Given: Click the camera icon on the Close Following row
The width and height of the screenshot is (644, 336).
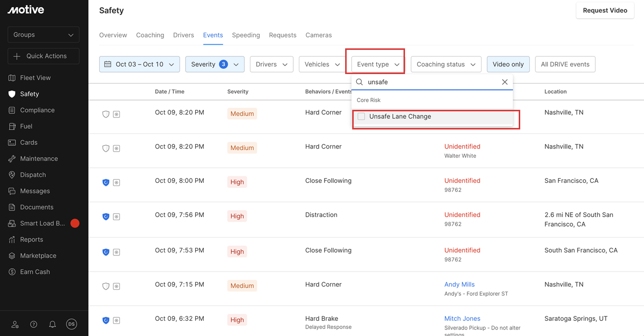Looking at the screenshot, I should [x=116, y=182].
